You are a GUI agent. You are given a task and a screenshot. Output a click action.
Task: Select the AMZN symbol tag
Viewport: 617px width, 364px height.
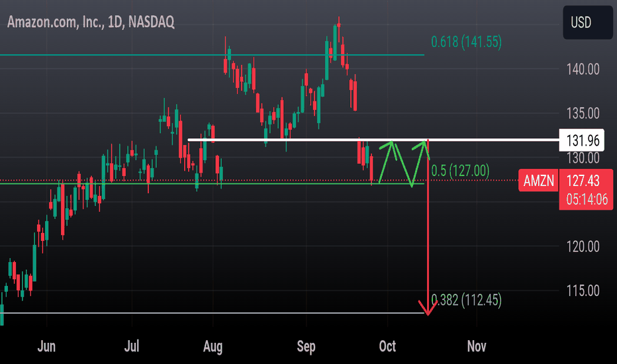click(538, 181)
